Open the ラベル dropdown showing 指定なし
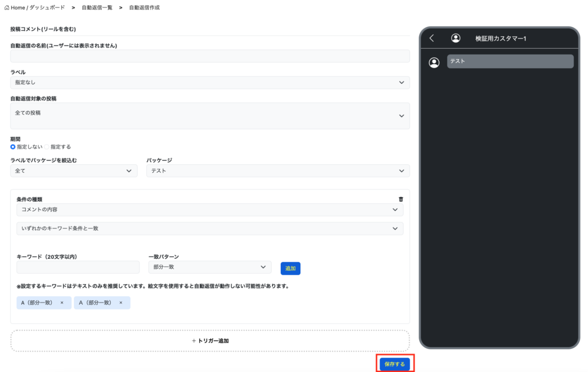This screenshot has height=372, width=588. point(210,83)
